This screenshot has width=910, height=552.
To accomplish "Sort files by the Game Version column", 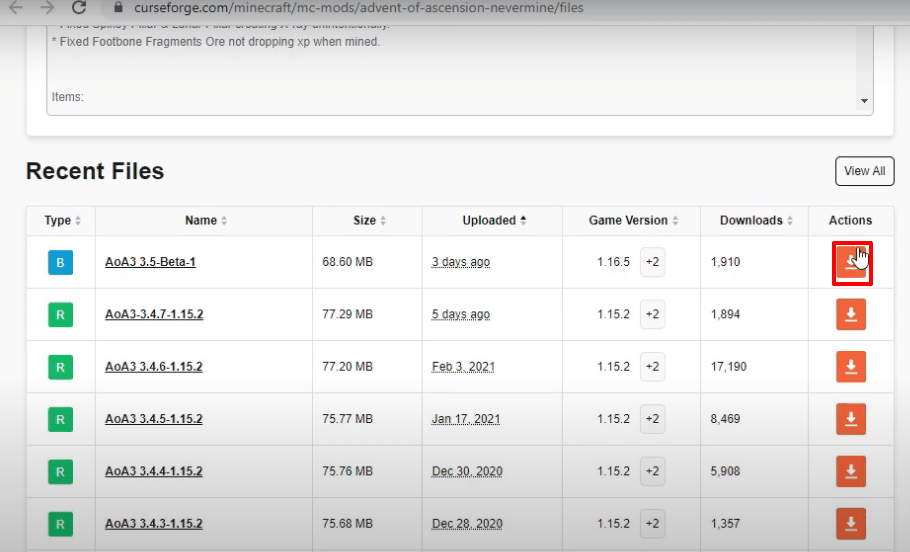I will click(633, 221).
